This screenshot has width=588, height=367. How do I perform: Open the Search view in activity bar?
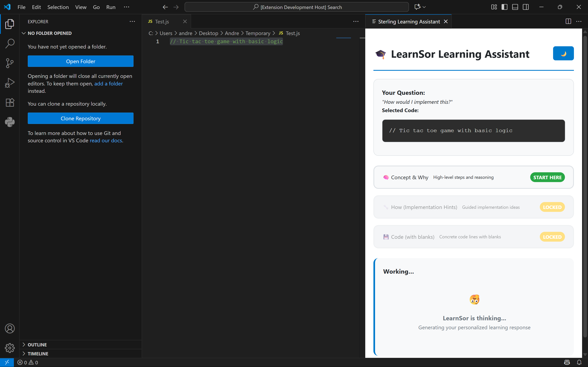(10, 43)
